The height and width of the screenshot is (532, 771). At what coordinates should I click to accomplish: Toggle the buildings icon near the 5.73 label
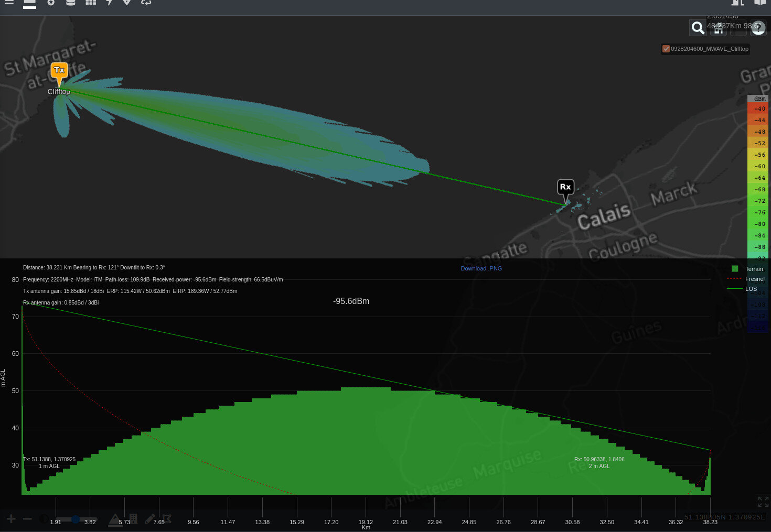(x=134, y=519)
